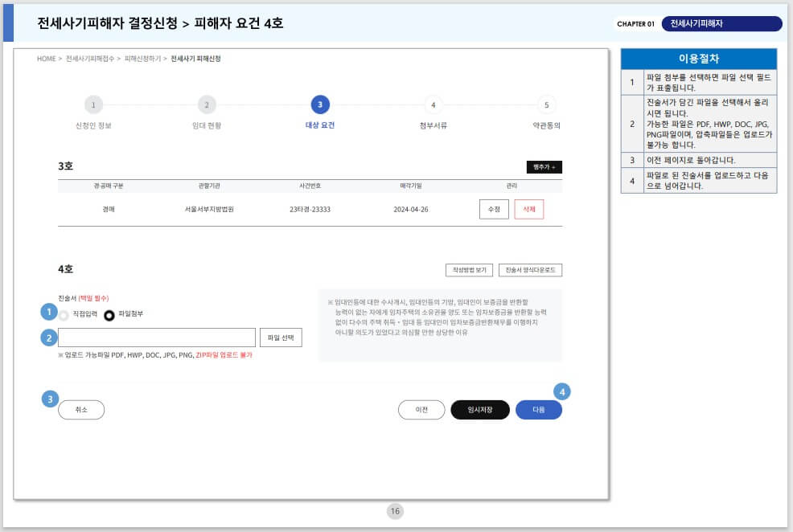This screenshot has height=532, width=793.
Task: Click 삭제 to delete the auction entry
Action: click(x=529, y=209)
